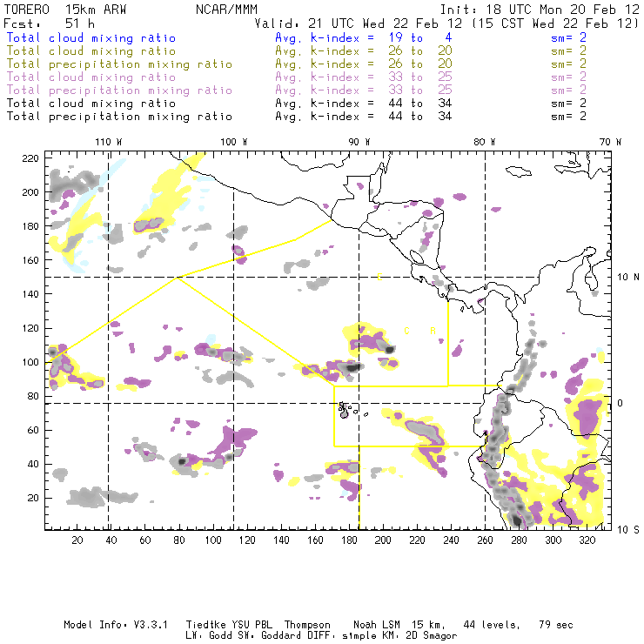Click the x-axis tick label "80"
The image size is (644, 644).
tap(179, 540)
